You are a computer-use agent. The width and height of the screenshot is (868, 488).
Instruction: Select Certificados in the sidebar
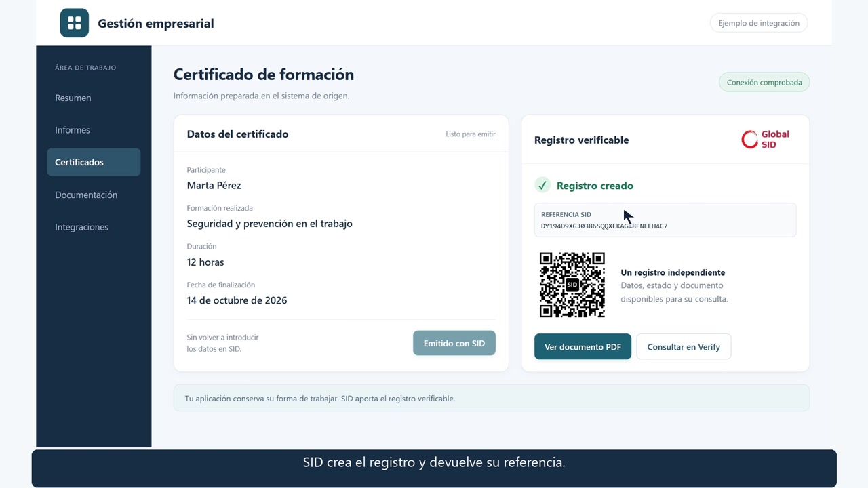point(94,162)
